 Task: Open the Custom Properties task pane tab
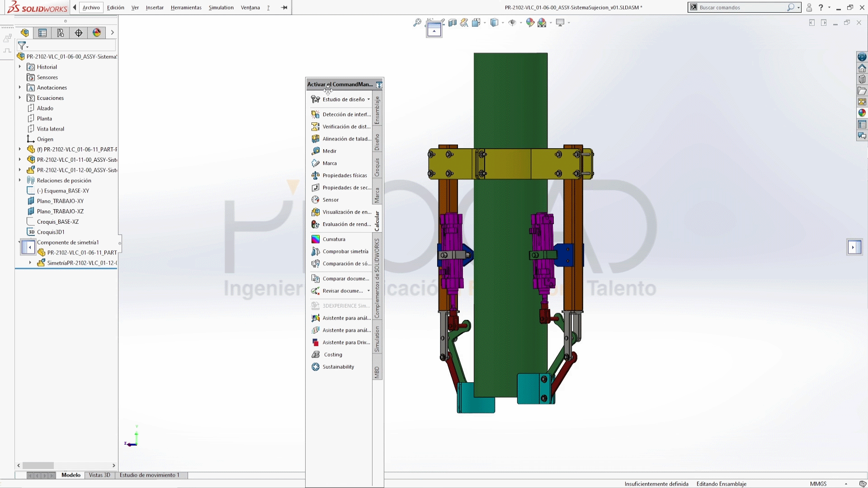pyautogui.click(x=862, y=124)
